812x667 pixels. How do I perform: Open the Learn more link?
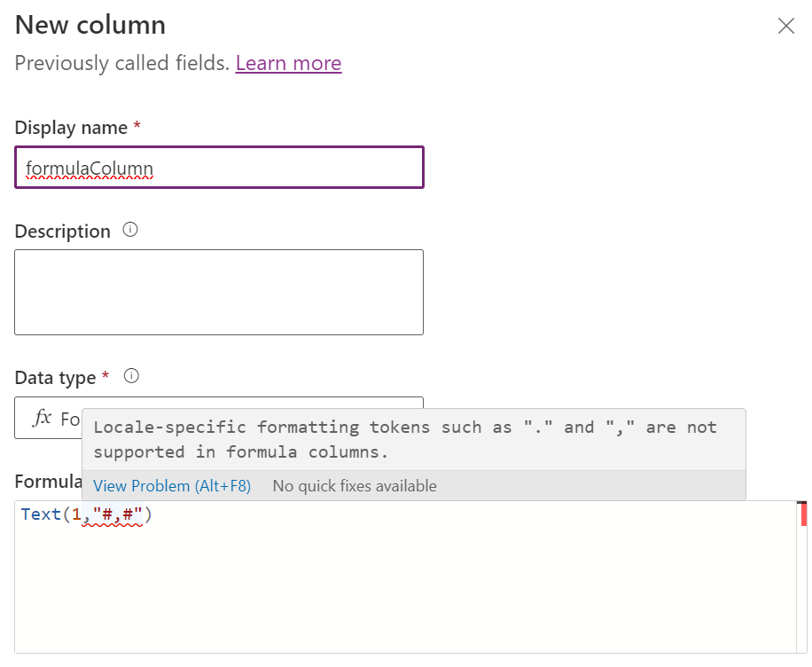pos(288,63)
